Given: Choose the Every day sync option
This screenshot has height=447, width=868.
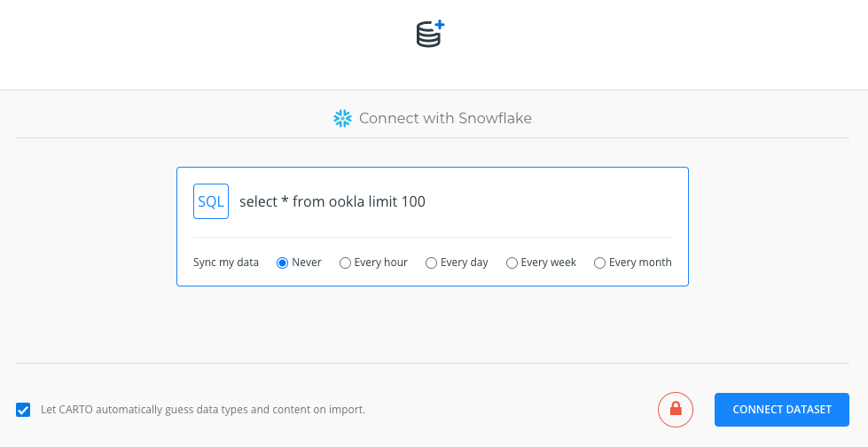Looking at the screenshot, I should coord(431,263).
